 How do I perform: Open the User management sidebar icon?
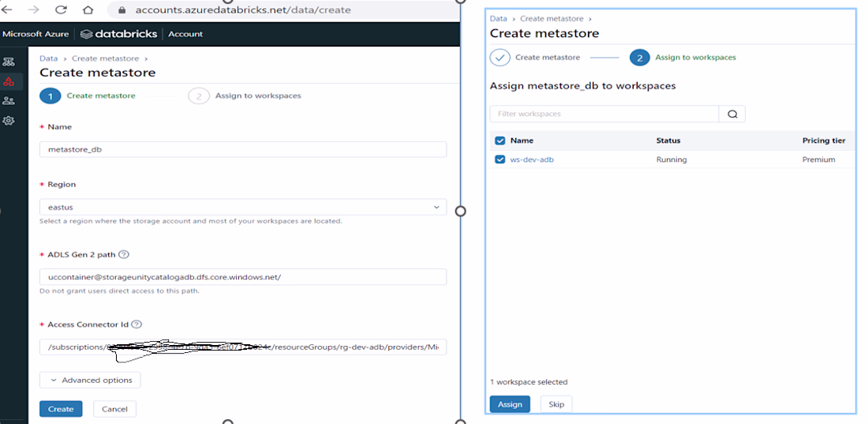click(9, 101)
